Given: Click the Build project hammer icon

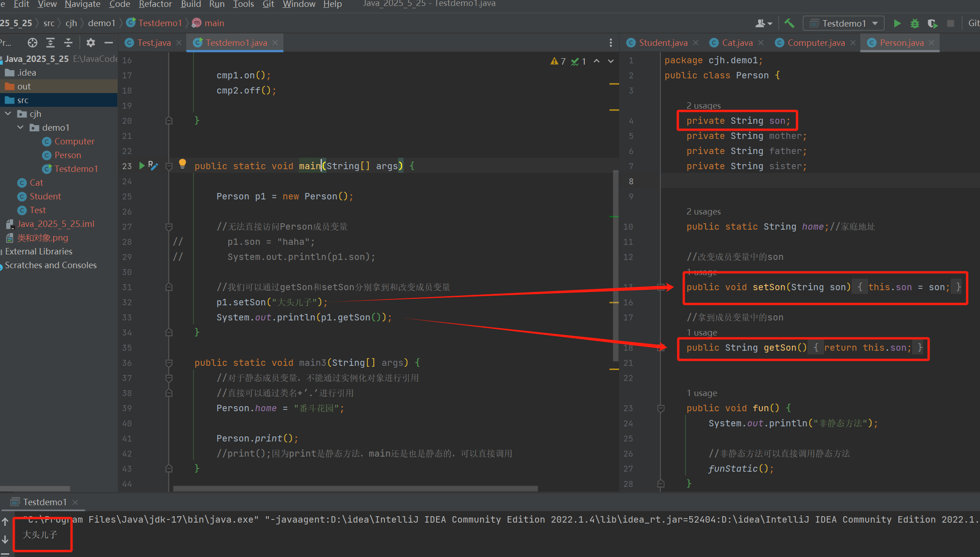Looking at the screenshot, I should pyautogui.click(x=789, y=23).
